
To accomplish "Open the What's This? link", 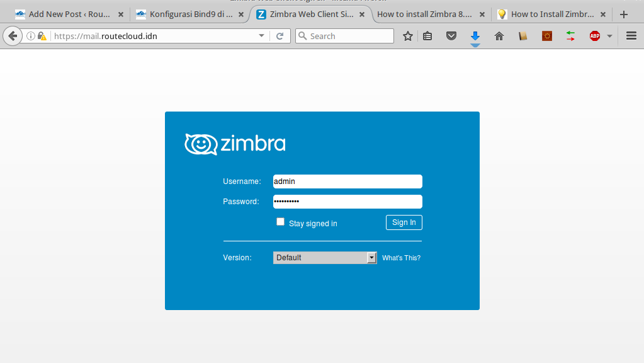I will [401, 258].
